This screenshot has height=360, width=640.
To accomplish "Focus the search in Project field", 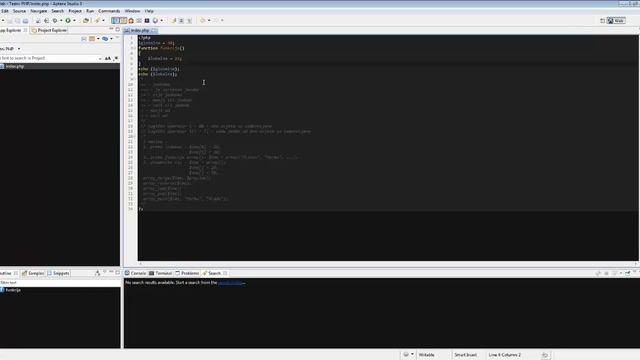I will [x=48, y=58].
